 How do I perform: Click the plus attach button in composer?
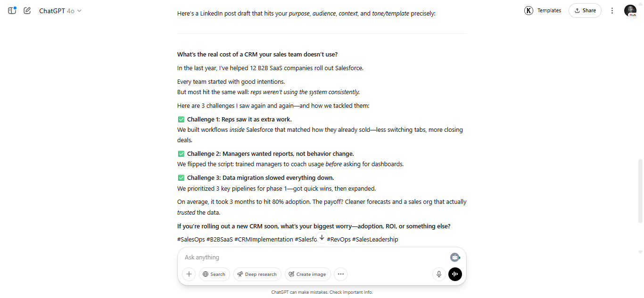[x=189, y=274]
